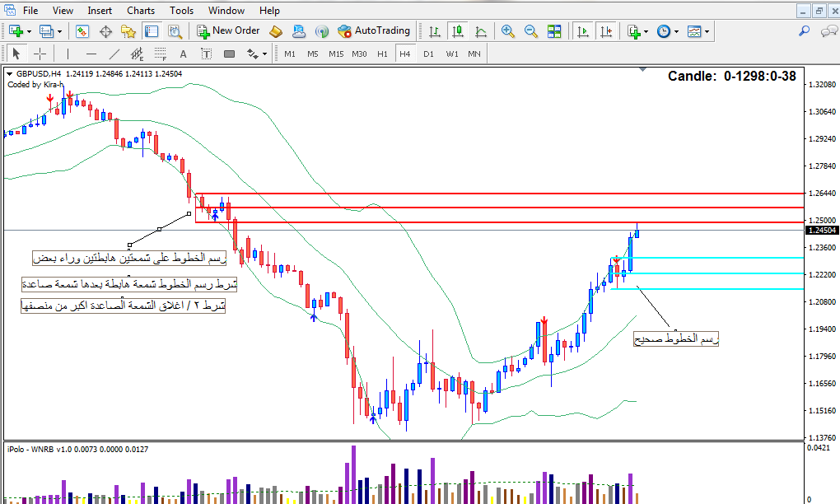Select the draw trendline tool
The width and height of the screenshot is (840, 504).
pyautogui.click(x=115, y=54)
